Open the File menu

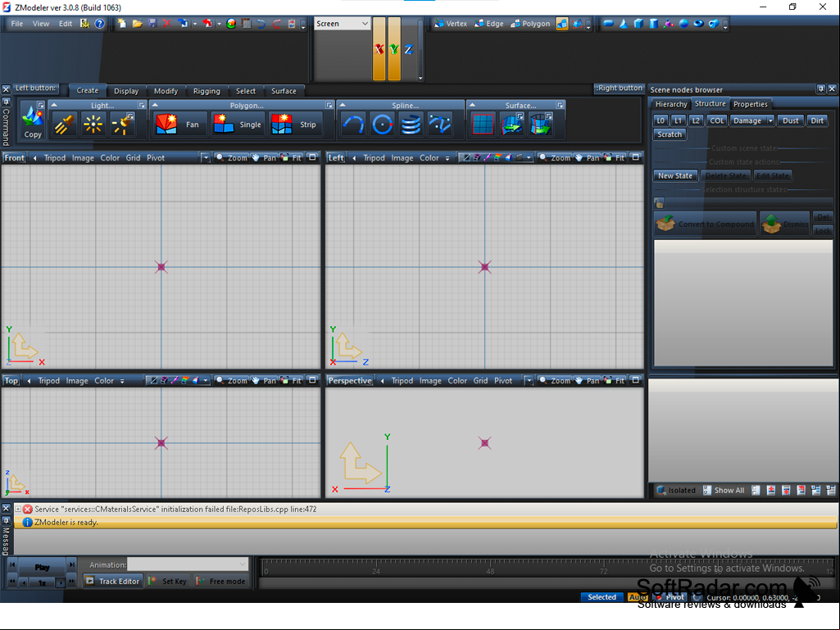[17, 24]
